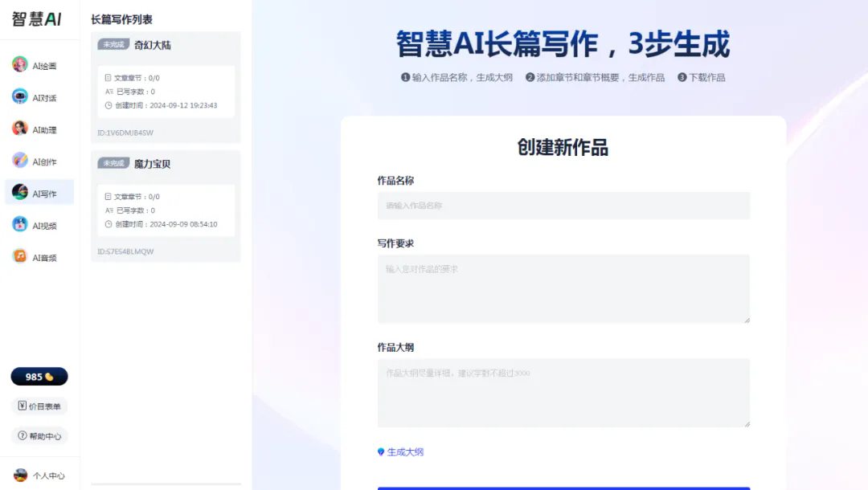Open the AI视频 icon
The image size is (868, 490).
click(x=20, y=225)
